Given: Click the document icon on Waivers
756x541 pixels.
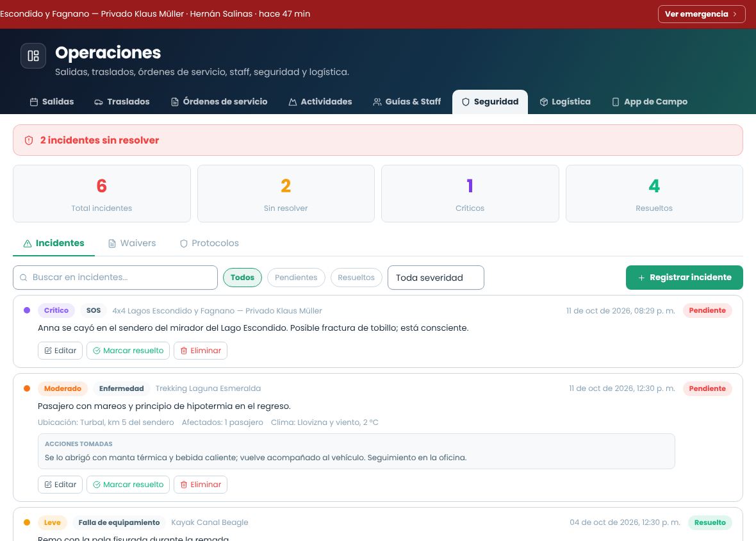Looking at the screenshot, I should point(112,244).
